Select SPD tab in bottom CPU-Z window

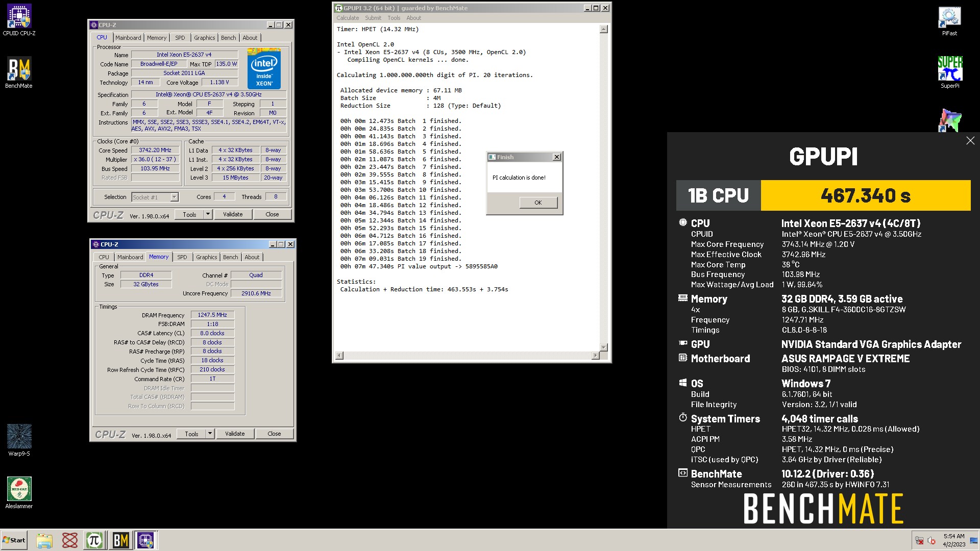pos(182,257)
